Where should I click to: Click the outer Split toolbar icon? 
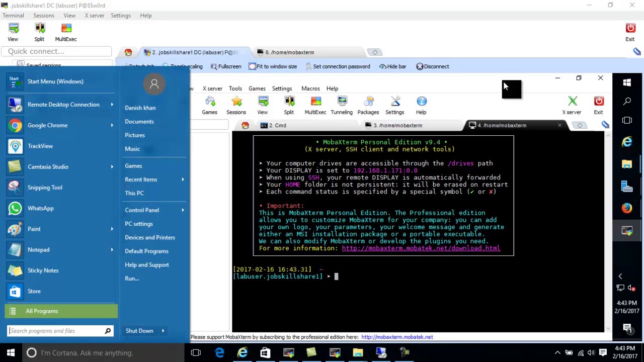coord(40,28)
